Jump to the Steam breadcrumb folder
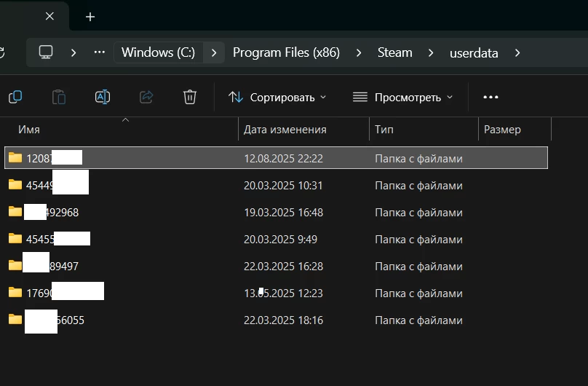This screenshot has width=588, height=386. tap(394, 52)
